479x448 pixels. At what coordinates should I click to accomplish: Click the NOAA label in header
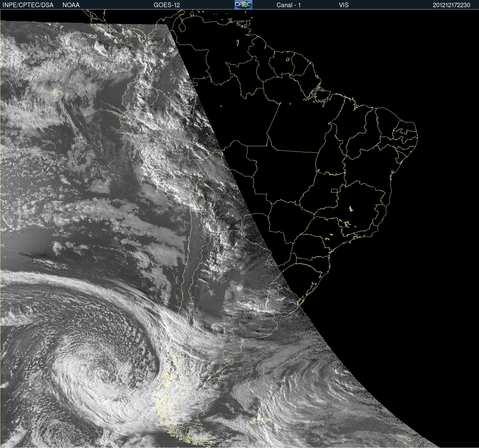coord(71,5)
